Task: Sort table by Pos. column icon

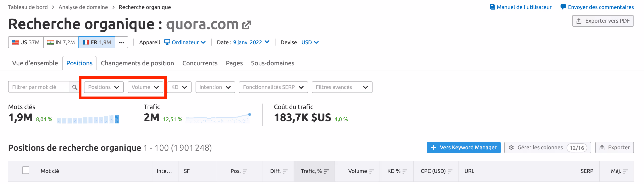Action: (245, 171)
